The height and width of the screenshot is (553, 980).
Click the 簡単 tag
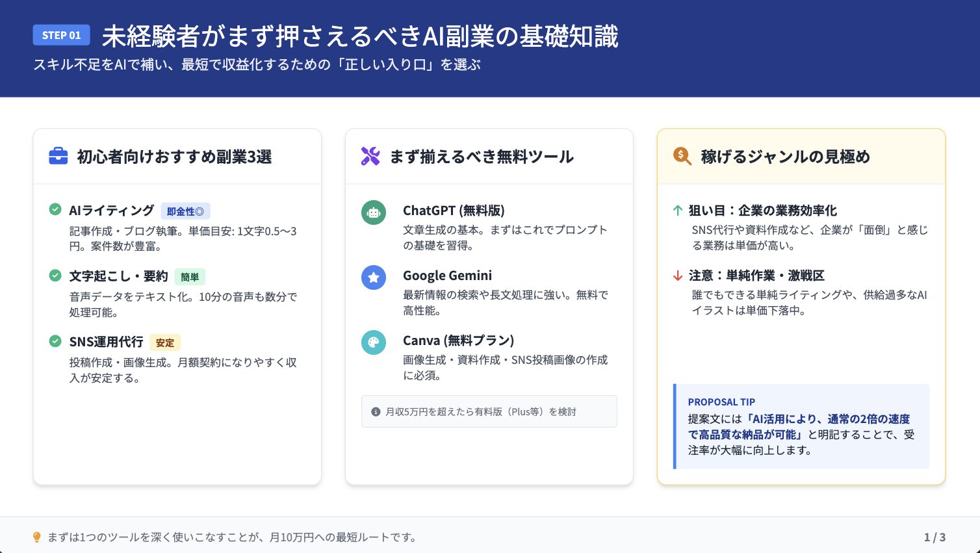pyautogui.click(x=190, y=277)
